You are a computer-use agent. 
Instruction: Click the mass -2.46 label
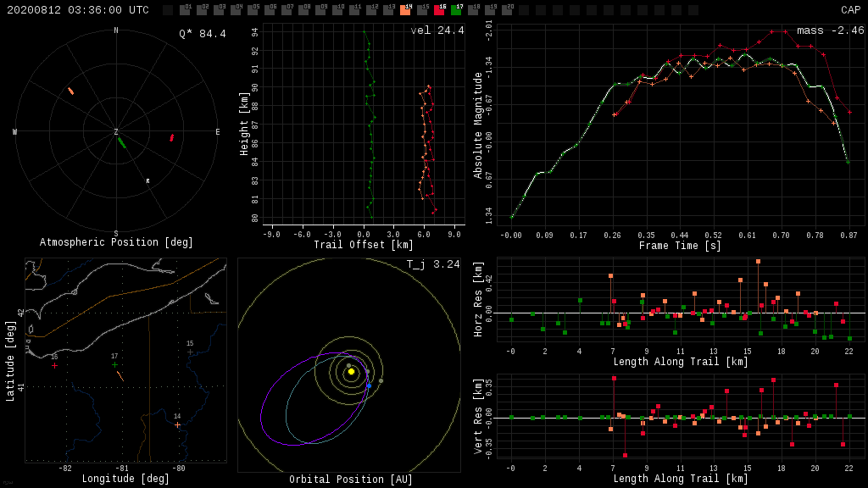[x=830, y=30]
